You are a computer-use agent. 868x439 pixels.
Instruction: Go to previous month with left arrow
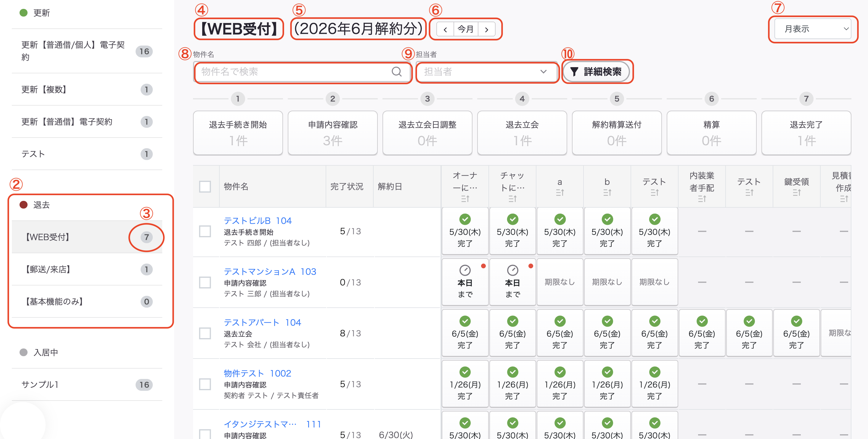445,29
